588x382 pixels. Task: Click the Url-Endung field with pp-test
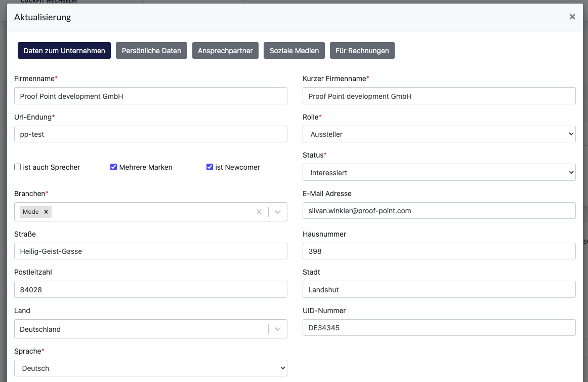(x=151, y=134)
